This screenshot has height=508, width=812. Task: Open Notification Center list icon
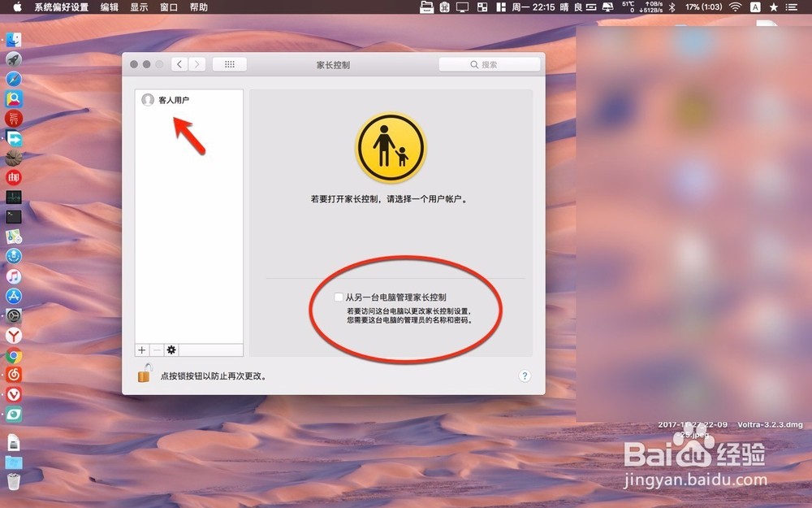click(791, 7)
